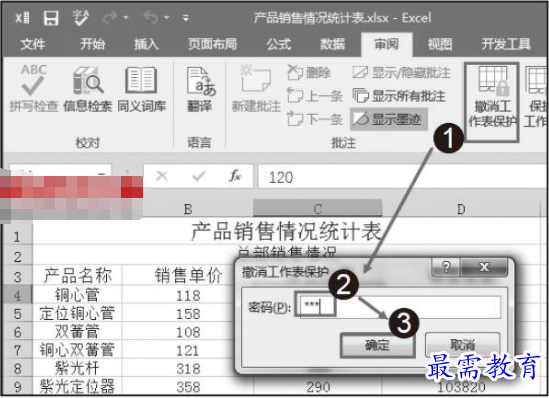Toggle 显示所有批注
This screenshot has width=549, height=398.
(399, 96)
